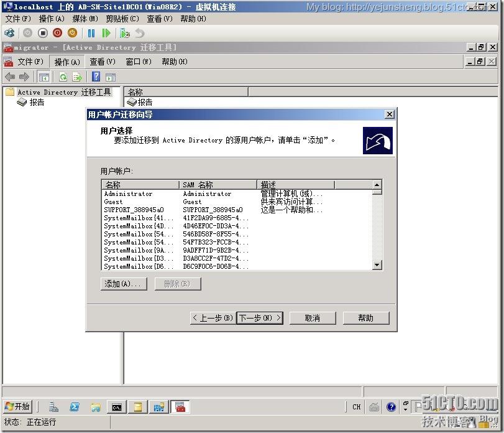Click scroll up arrow of user list
504x433 pixels.
[377, 185]
